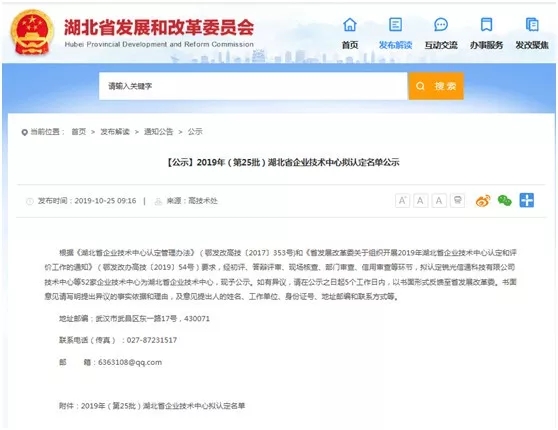Click the national emblem site logo
The image size is (558, 430).
click(32, 32)
